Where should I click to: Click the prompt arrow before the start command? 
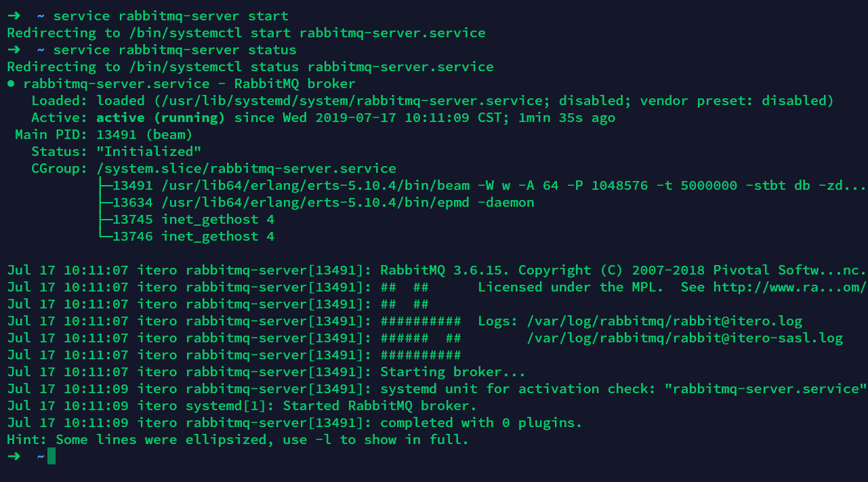pyautogui.click(x=14, y=16)
